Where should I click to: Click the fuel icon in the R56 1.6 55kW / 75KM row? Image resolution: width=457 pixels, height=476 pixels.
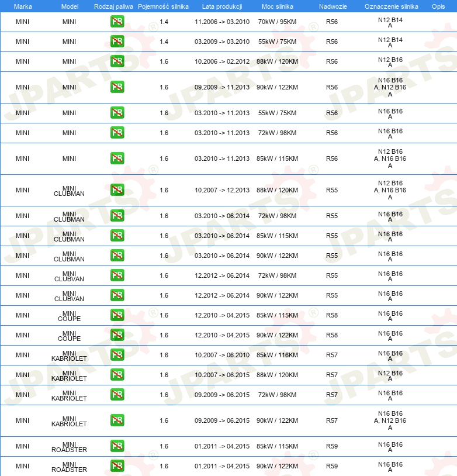pos(117,113)
